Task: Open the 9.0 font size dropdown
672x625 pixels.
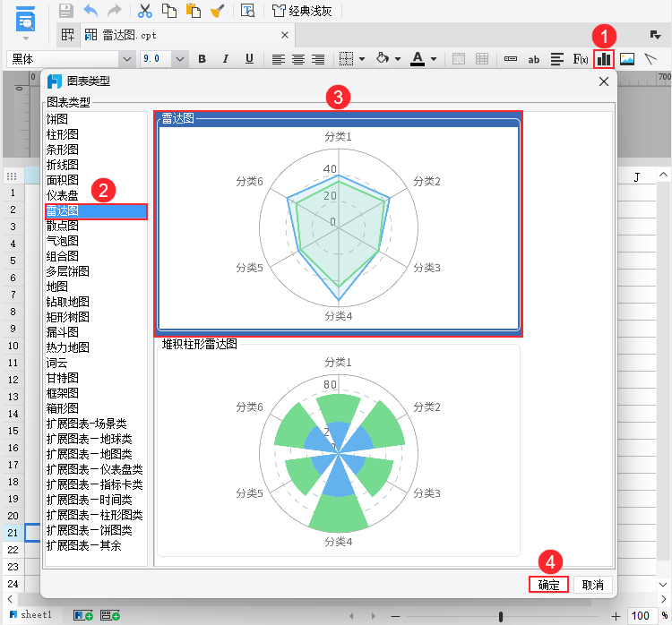Action: [x=180, y=59]
